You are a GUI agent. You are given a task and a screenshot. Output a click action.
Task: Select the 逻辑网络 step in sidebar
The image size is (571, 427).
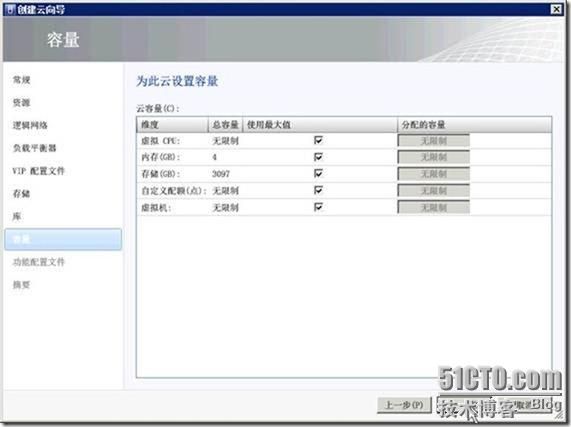point(30,125)
